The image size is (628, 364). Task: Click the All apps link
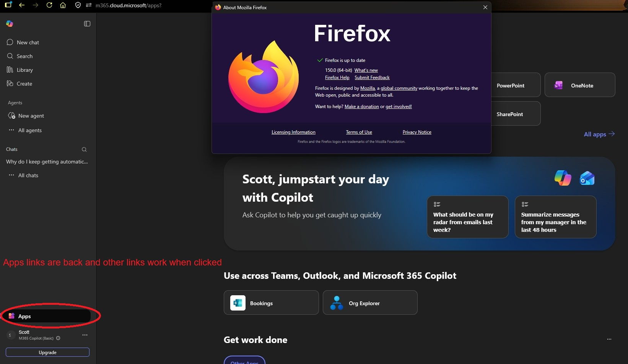[x=599, y=134]
